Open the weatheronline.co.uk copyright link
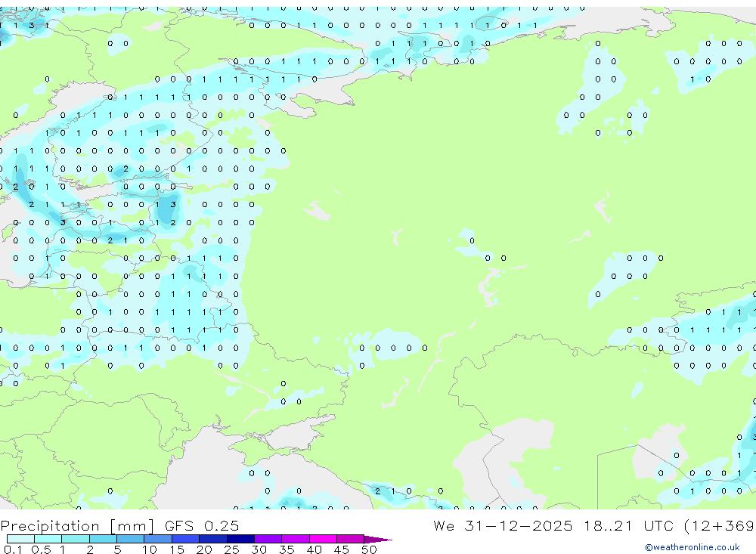This screenshot has height=554, width=756. tap(692, 547)
